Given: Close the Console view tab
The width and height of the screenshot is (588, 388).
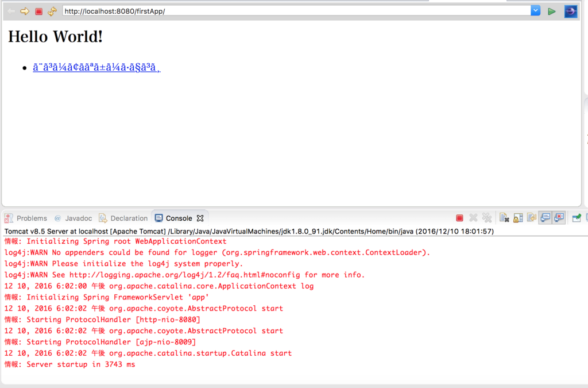Looking at the screenshot, I should click(200, 218).
